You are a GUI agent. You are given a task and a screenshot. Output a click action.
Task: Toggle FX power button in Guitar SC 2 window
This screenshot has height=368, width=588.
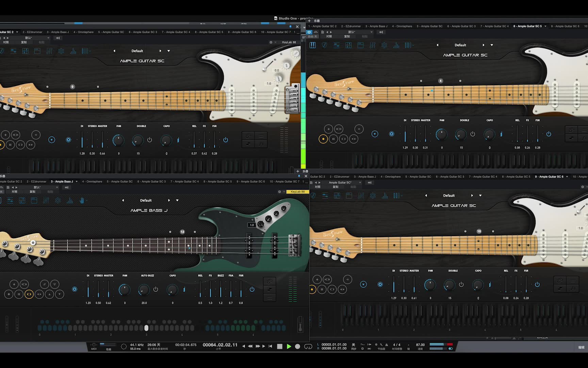click(226, 140)
